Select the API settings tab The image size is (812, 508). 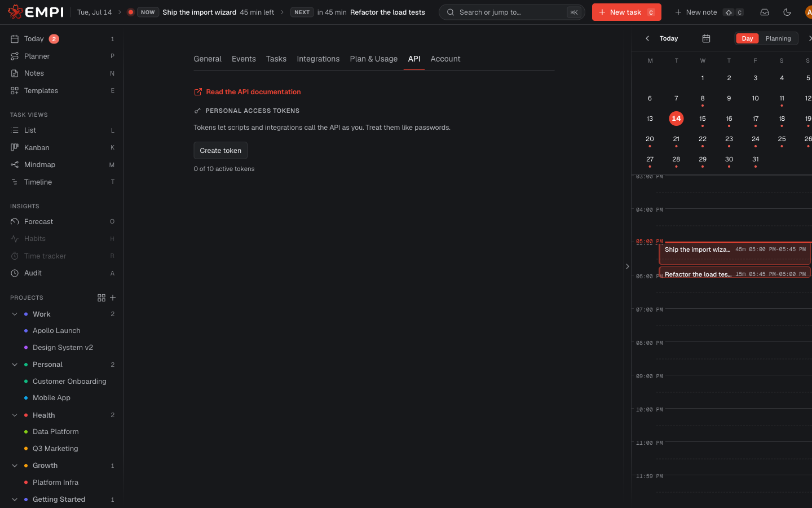click(x=414, y=59)
